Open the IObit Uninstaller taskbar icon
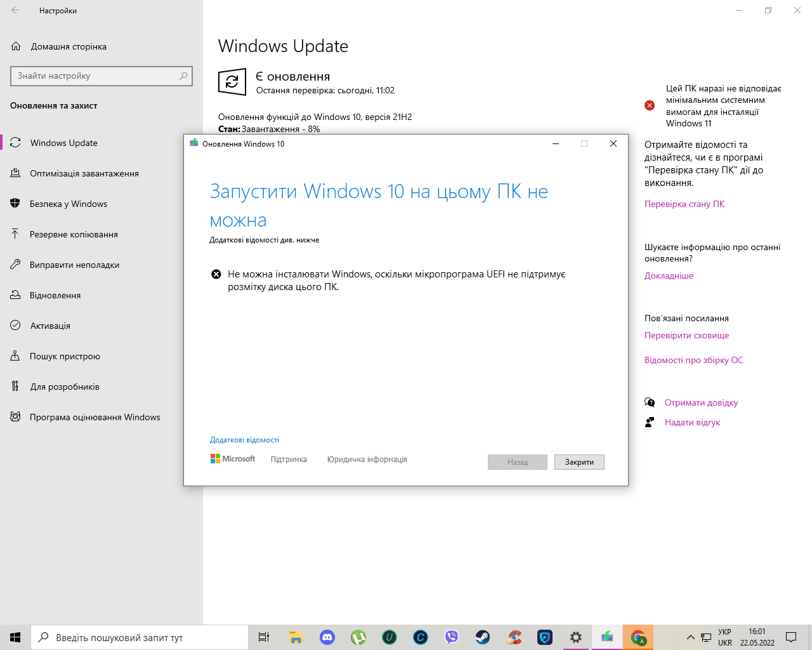 point(390,637)
